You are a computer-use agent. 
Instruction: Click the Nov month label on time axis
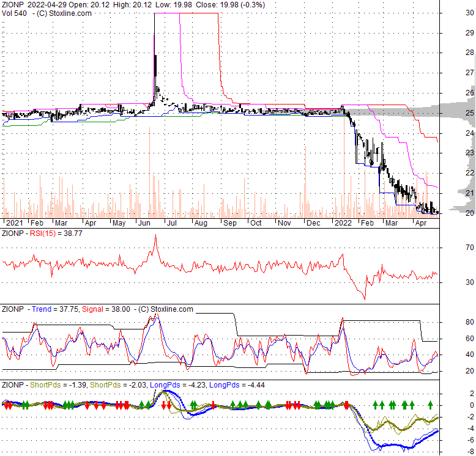pyautogui.click(x=284, y=223)
